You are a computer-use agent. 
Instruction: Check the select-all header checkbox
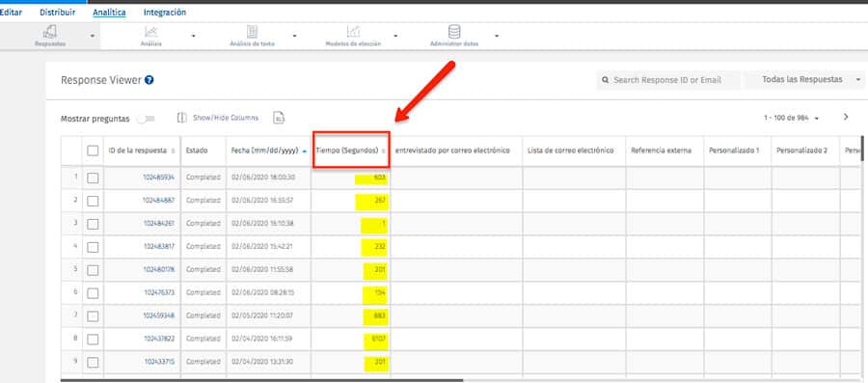pos(93,150)
